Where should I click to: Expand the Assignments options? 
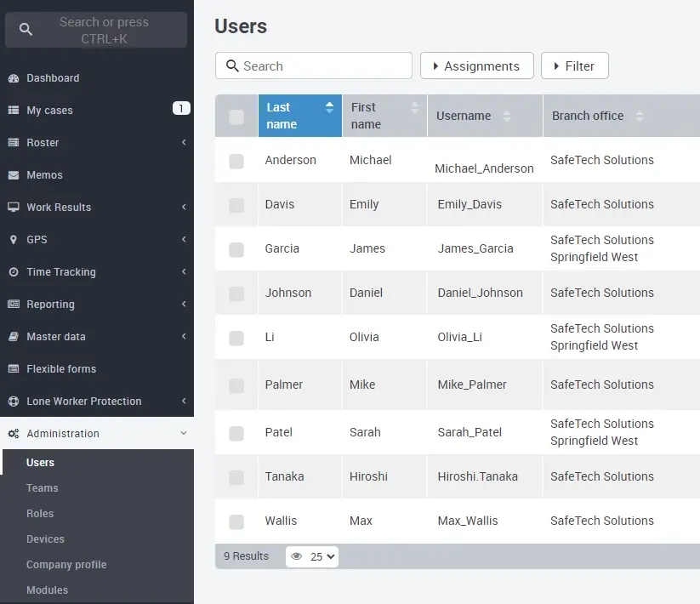click(x=476, y=66)
